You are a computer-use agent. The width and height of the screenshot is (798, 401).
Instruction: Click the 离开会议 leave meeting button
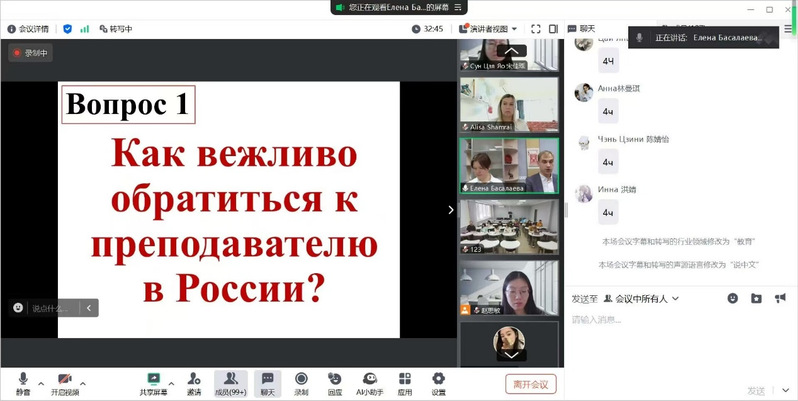tap(530, 384)
